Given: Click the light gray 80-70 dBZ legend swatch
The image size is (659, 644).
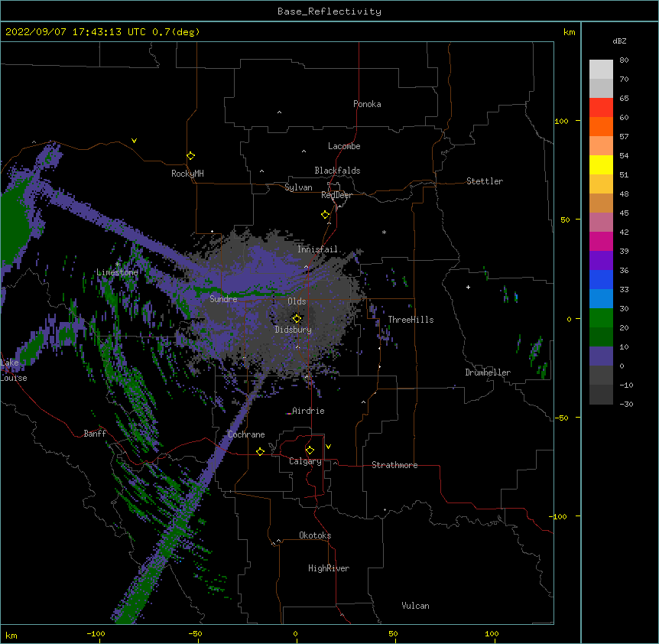Looking at the screenshot, I should coord(601,70).
